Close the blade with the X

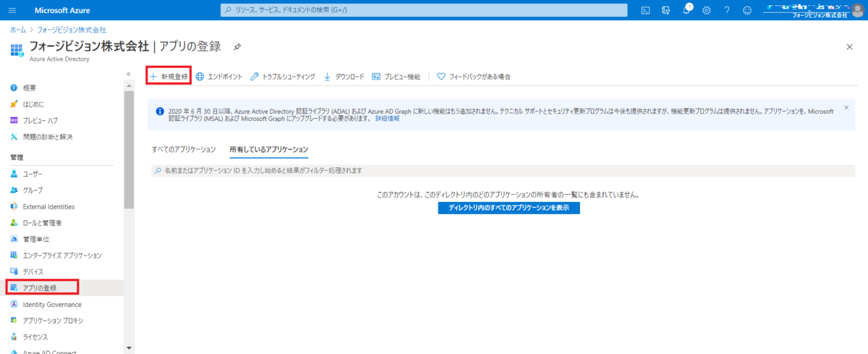(x=849, y=46)
